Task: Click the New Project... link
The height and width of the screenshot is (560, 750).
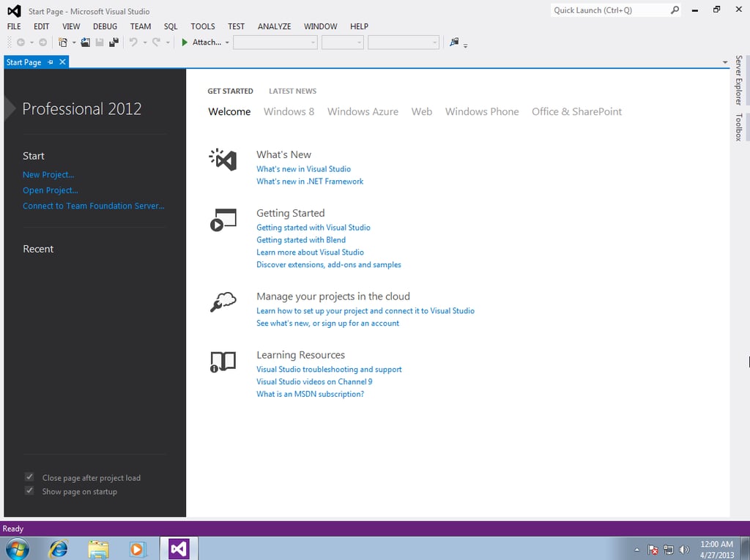Action: tap(48, 174)
